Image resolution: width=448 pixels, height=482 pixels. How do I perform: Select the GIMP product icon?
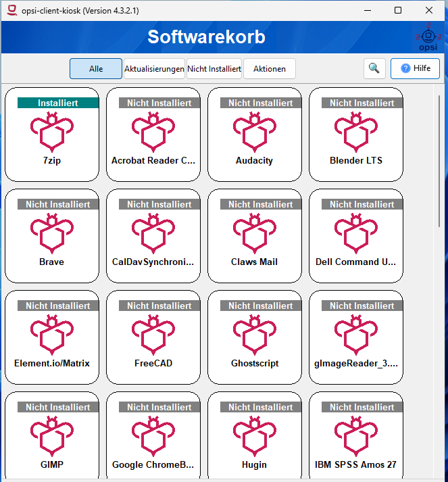pos(51,436)
